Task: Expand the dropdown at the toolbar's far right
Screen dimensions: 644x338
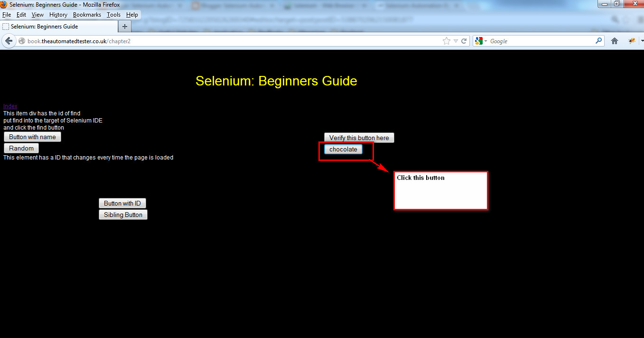Action: 642,41
